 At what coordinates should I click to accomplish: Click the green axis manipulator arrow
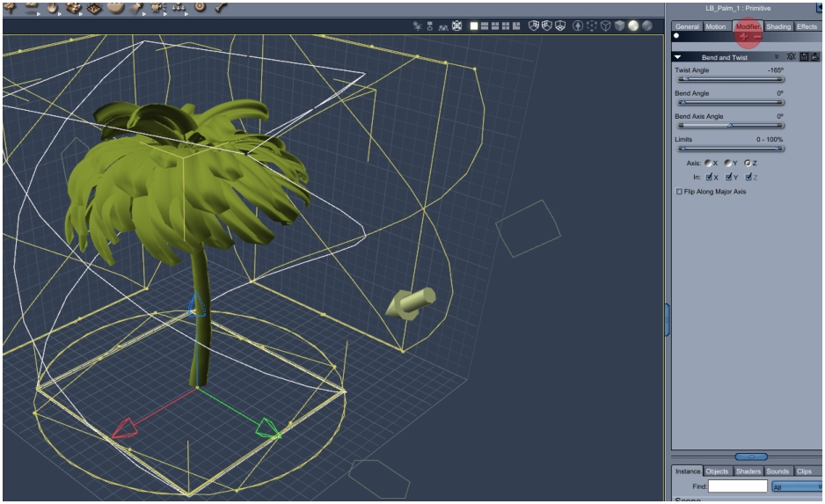tap(267, 428)
